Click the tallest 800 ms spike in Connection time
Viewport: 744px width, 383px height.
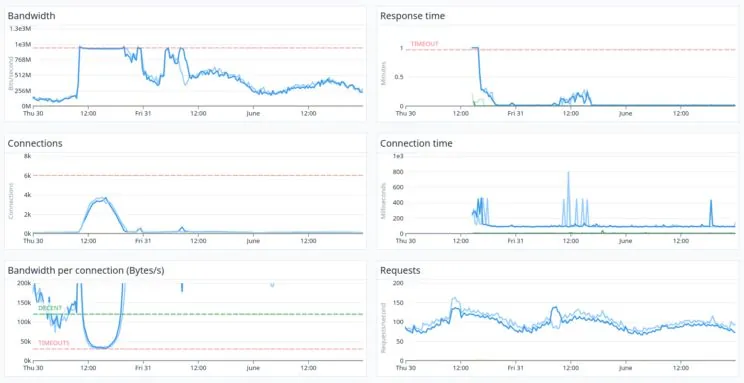568,173
